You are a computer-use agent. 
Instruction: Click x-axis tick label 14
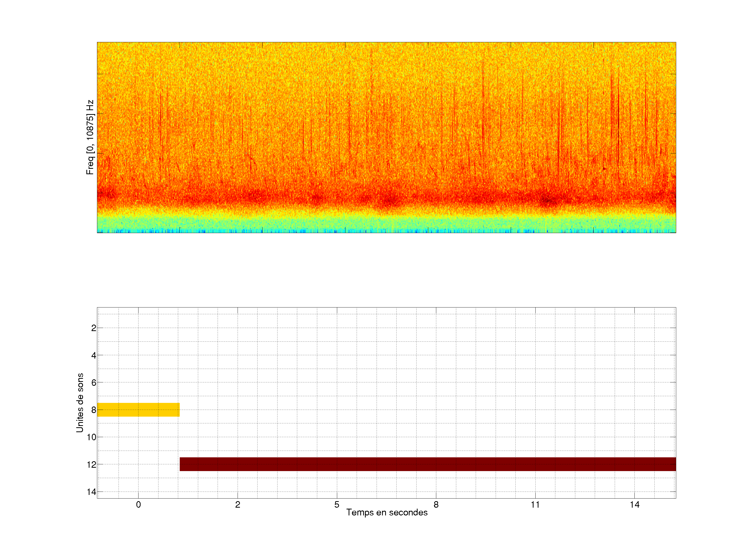(x=634, y=505)
